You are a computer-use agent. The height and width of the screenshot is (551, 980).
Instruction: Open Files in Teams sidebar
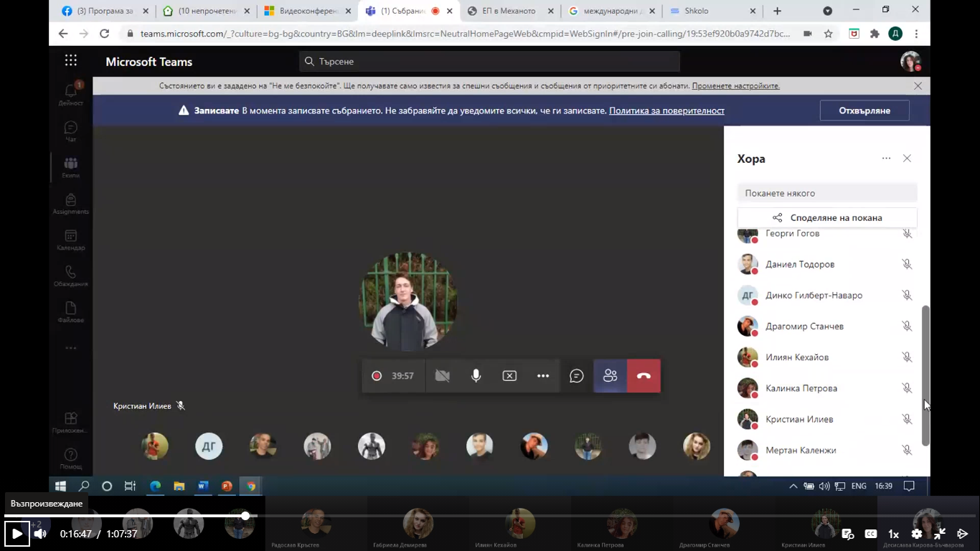(x=71, y=312)
